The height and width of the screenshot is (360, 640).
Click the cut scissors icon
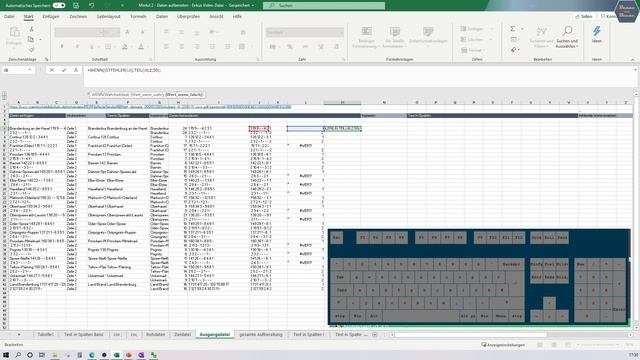point(31,29)
